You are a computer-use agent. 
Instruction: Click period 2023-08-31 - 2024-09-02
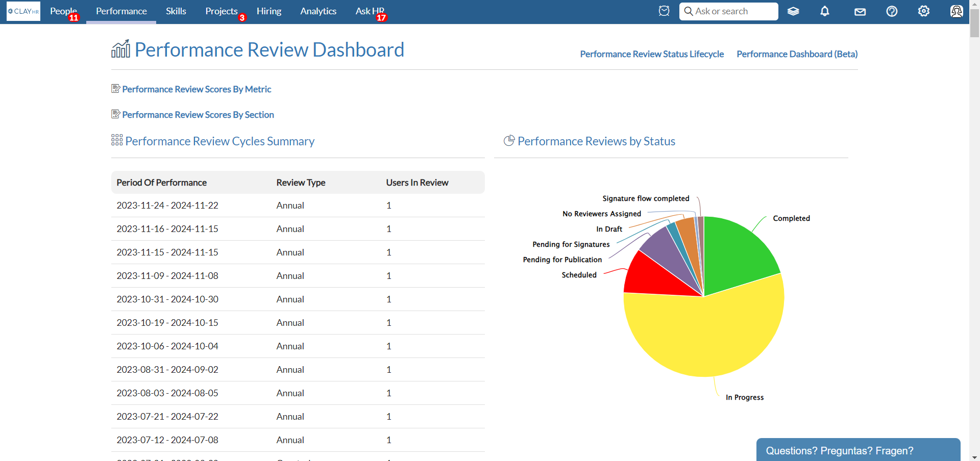pyautogui.click(x=167, y=370)
